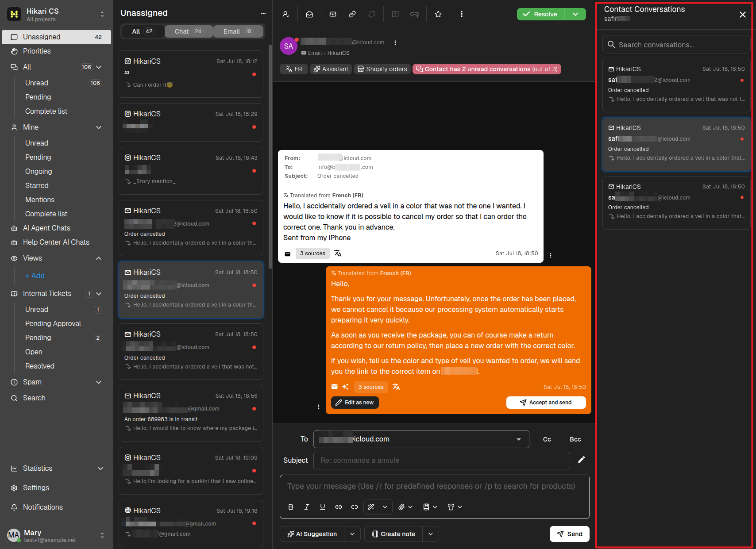The height and width of the screenshot is (549, 756).
Task: Switch to the Email tab
Action: (x=238, y=31)
